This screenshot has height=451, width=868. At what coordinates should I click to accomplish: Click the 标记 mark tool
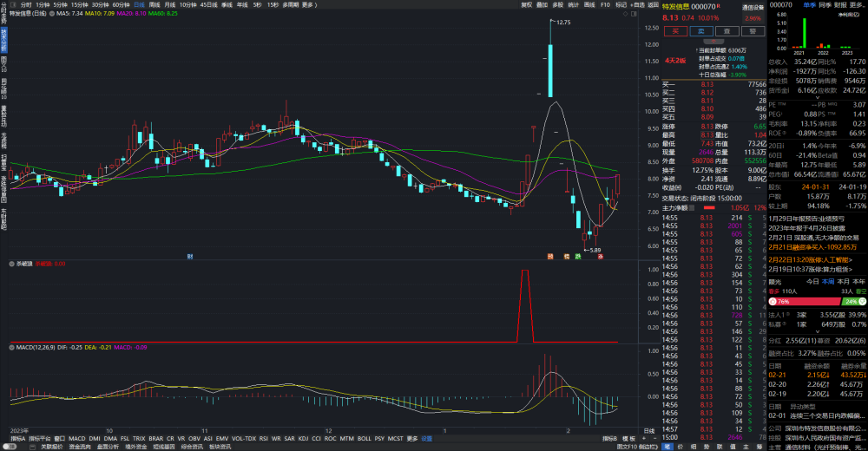[x=621, y=4]
